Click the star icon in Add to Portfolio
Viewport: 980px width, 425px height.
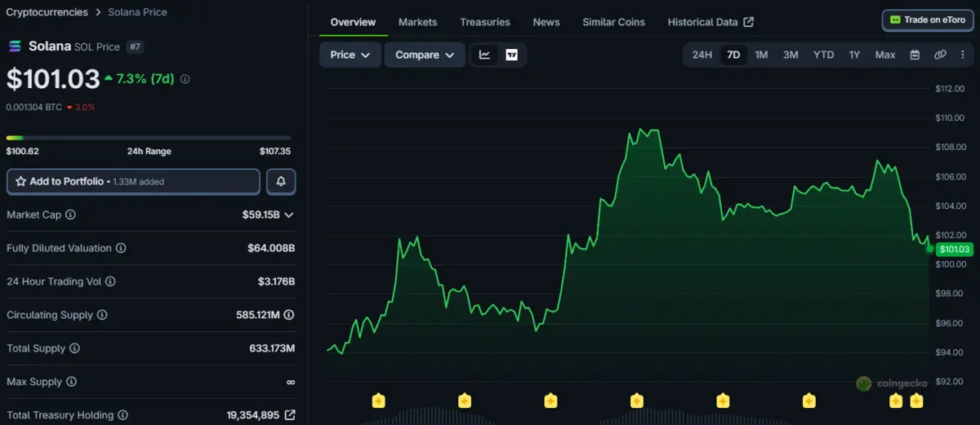tap(20, 181)
